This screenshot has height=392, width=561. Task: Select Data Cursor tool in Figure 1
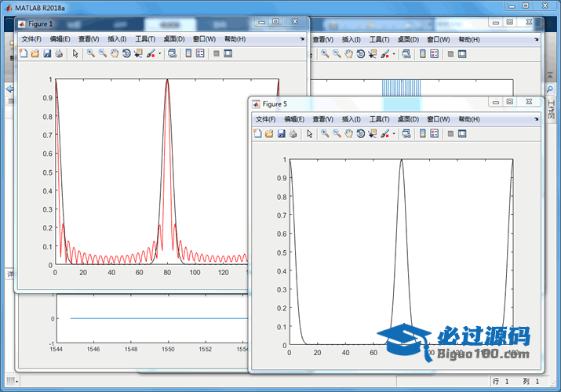pyautogui.click(x=138, y=53)
